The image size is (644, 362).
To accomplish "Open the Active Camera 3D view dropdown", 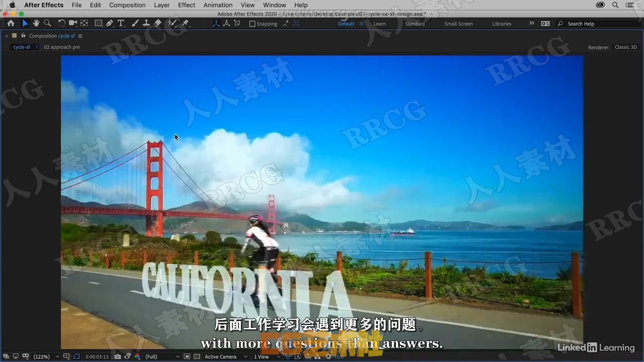I will pos(226,356).
